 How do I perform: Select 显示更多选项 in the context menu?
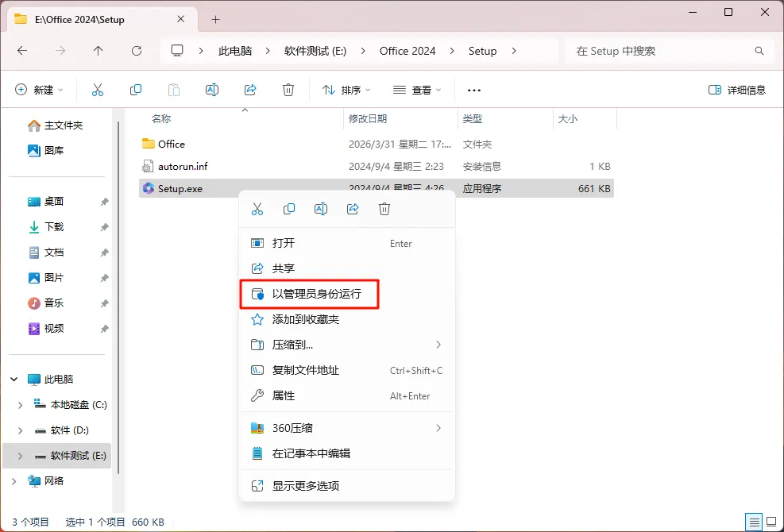click(x=347, y=486)
